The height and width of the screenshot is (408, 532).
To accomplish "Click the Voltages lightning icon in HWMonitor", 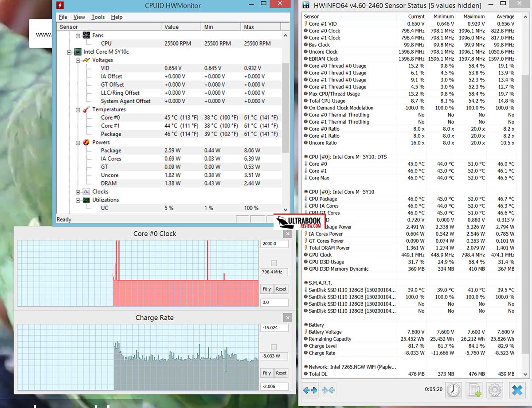I will click(86, 60).
